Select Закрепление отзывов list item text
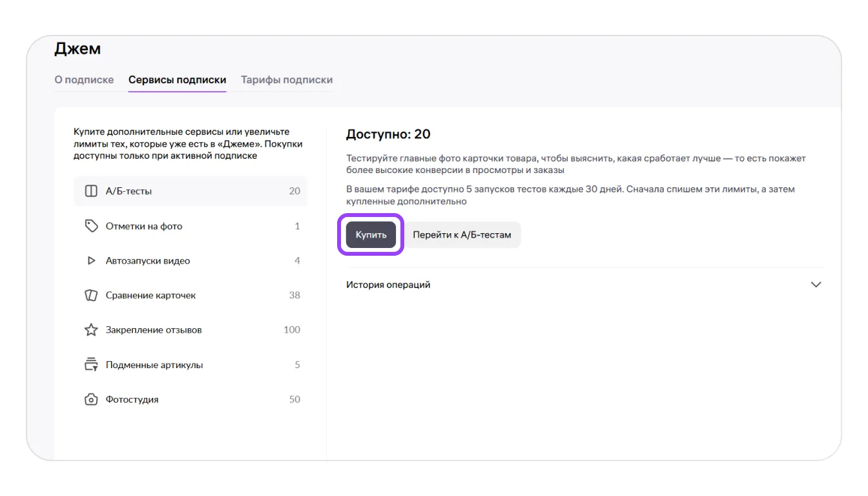Viewport: 868px width, 496px height. coord(154,330)
